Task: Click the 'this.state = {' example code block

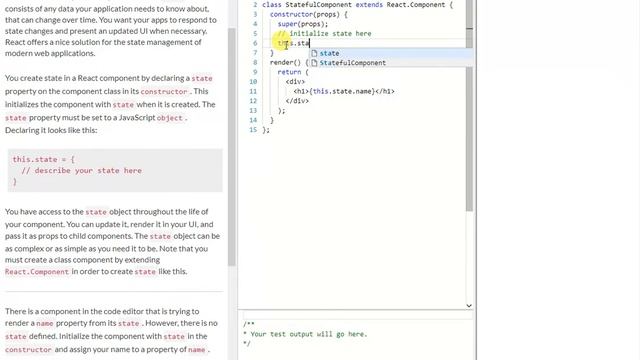Action: pyautogui.click(x=115, y=170)
